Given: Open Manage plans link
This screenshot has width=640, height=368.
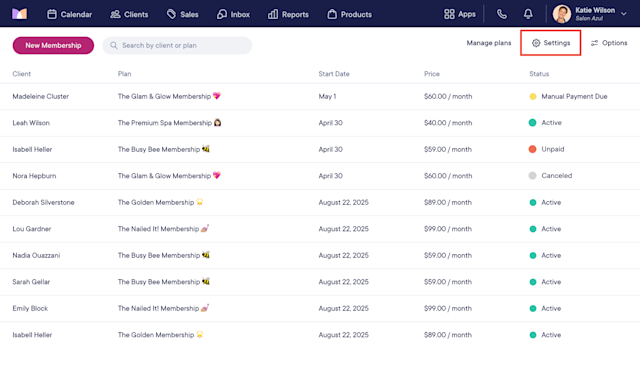Looking at the screenshot, I should click(x=489, y=43).
